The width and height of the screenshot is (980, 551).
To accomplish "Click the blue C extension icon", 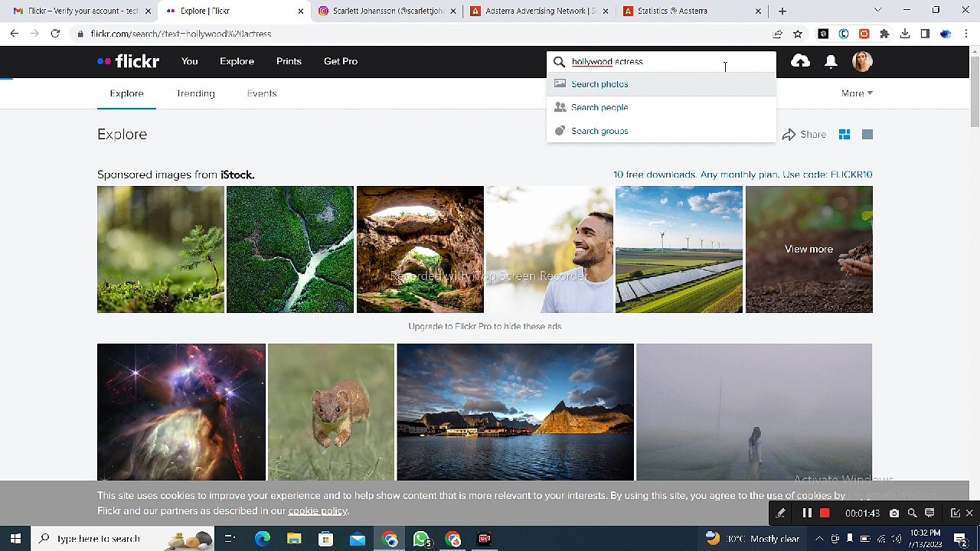I will point(844,34).
